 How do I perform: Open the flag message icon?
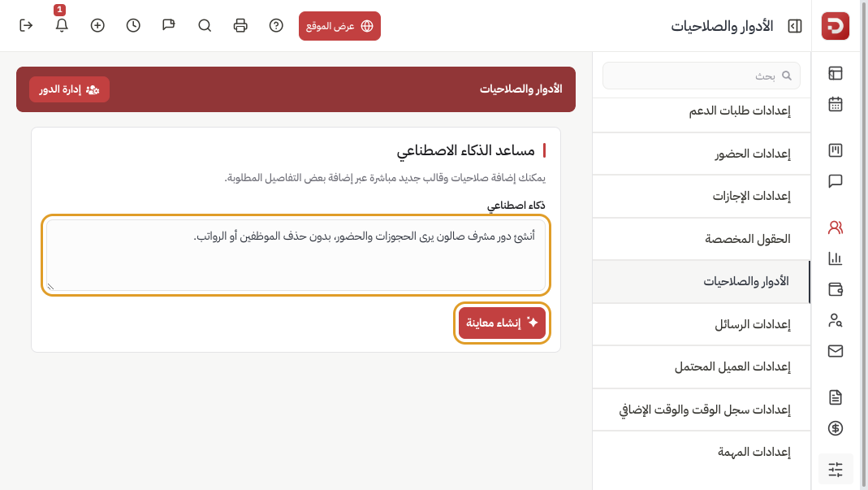(169, 25)
